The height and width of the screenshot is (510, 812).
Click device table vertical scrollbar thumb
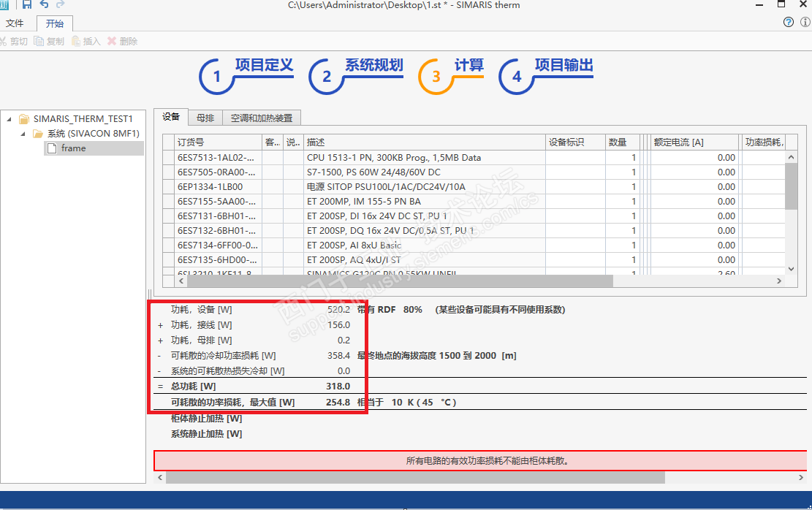[791, 186]
